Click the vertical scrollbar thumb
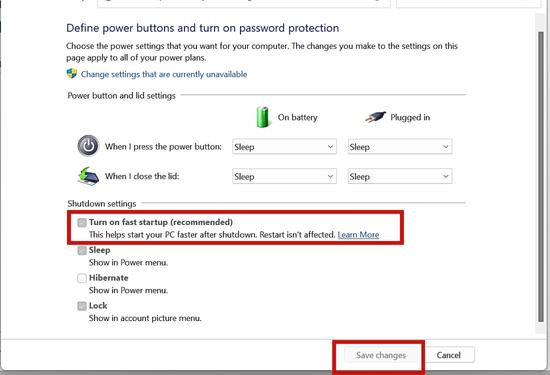The width and height of the screenshot is (550, 375). (541, 176)
